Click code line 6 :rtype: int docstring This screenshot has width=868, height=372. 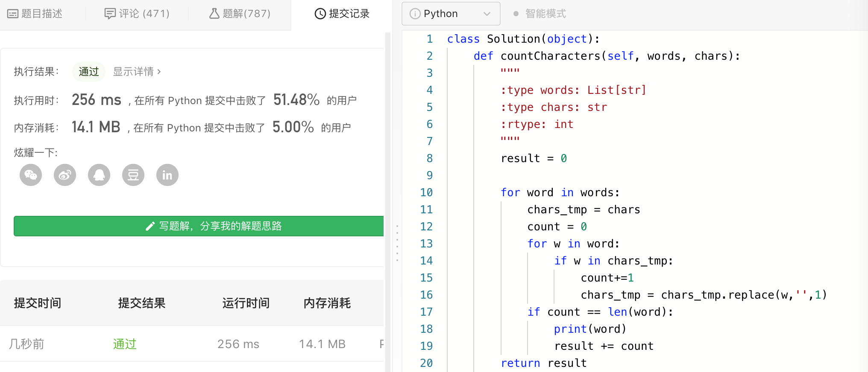coord(537,124)
